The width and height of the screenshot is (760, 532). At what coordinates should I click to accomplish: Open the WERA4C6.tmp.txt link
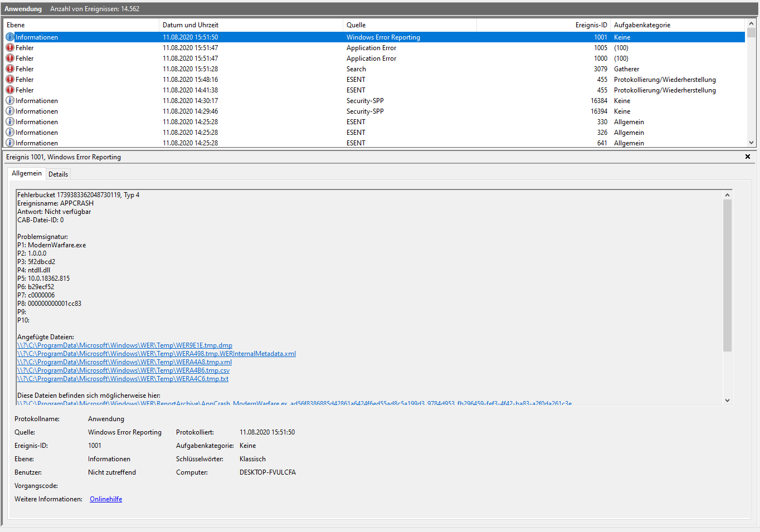pos(123,379)
